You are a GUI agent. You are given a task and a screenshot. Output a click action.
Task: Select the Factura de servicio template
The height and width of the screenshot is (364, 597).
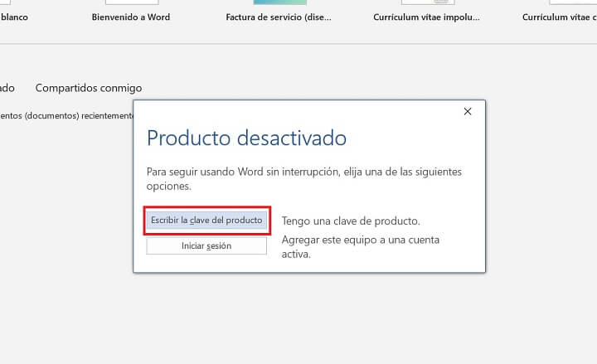[279, 17]
